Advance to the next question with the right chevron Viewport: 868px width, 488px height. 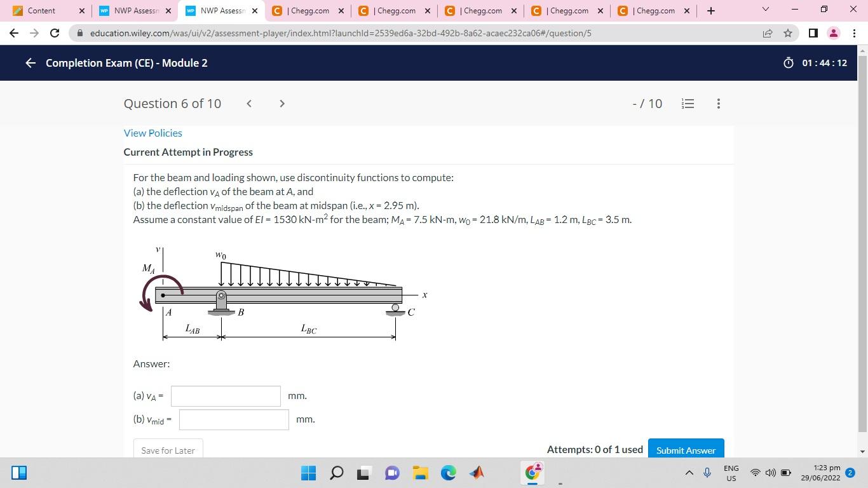pos(281,103)
